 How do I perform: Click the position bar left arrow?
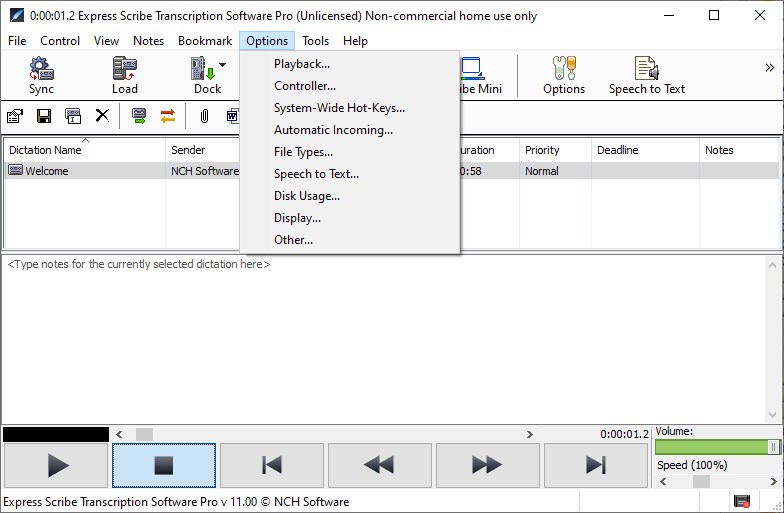click(120, 434)
